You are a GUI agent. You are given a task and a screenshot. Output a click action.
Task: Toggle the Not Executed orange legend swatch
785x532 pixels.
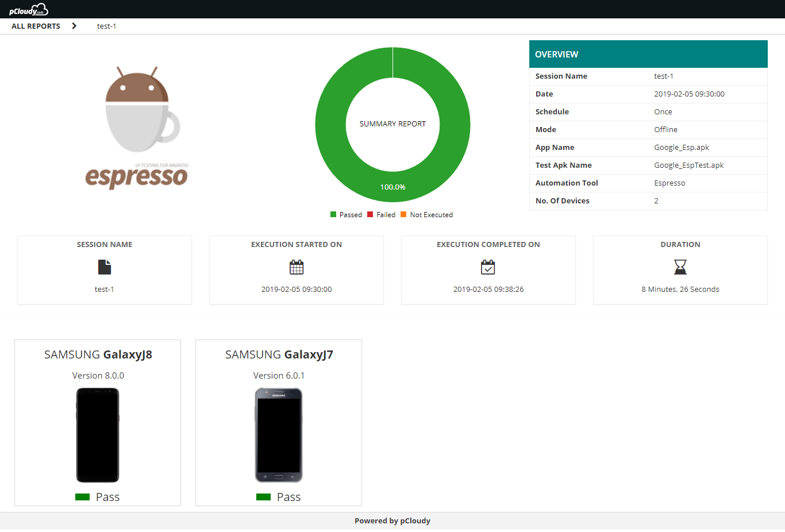(x=403, y=214)
